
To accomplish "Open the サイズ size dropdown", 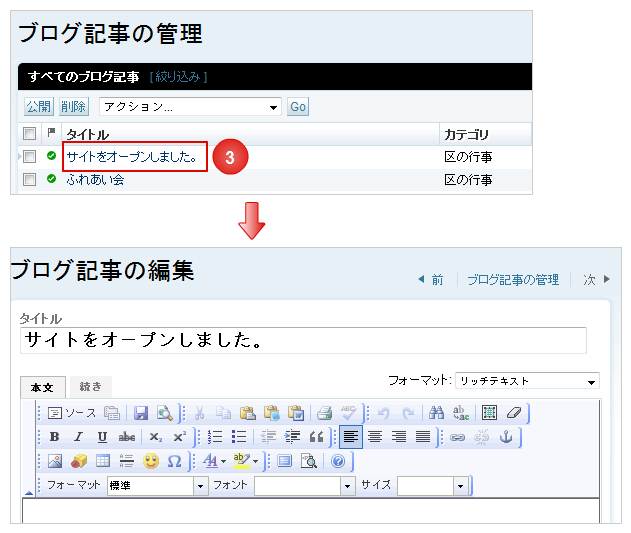I will click(432, 486).
